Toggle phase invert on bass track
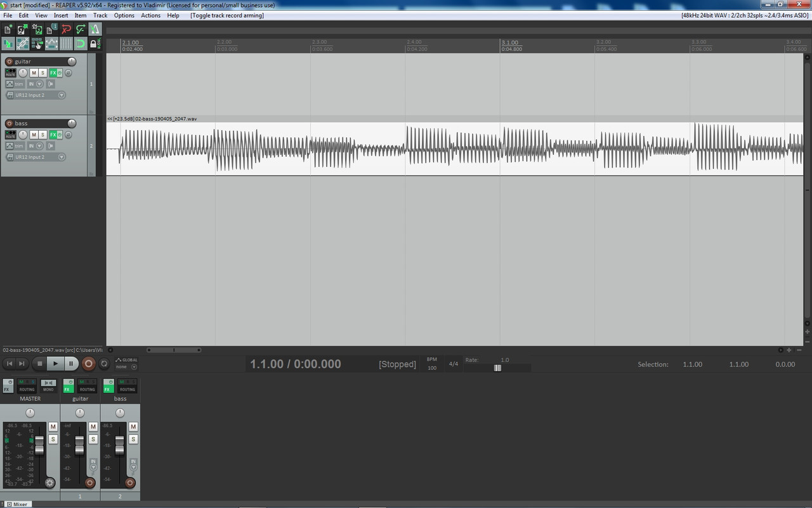 [68, 135]
